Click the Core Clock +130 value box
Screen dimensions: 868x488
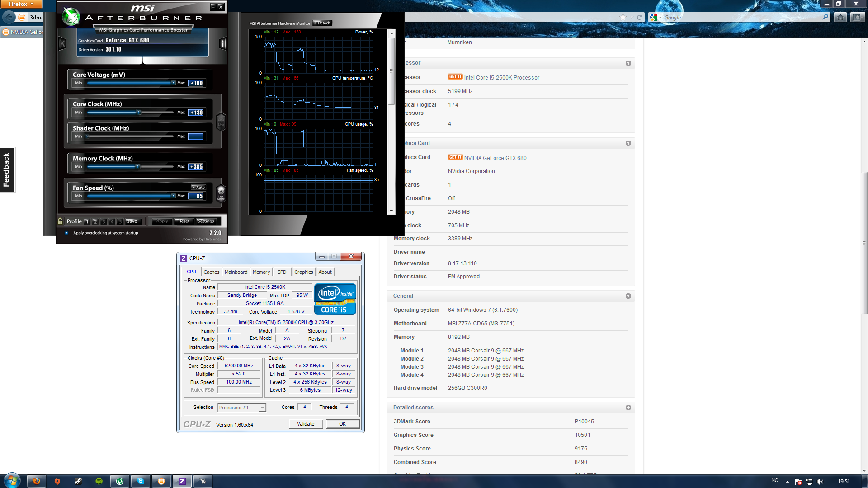coord(196,113)
